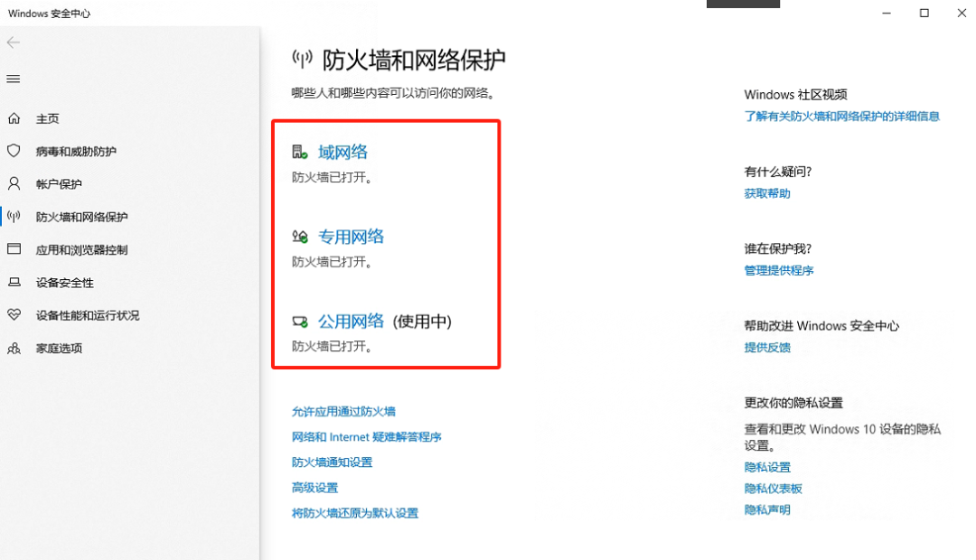Open 防火墙通知设置 link

click(x=333, y=462)
